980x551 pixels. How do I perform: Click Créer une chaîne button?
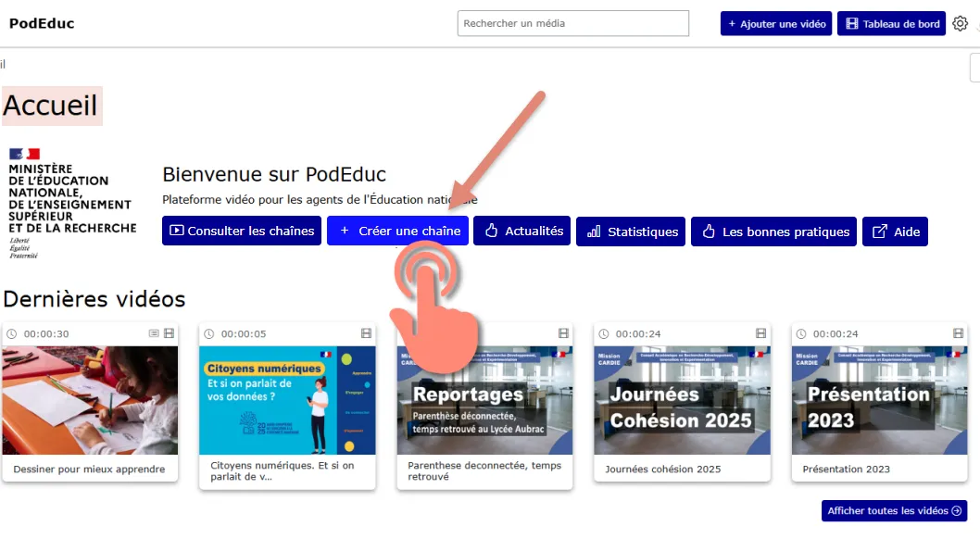click(397, 231)
